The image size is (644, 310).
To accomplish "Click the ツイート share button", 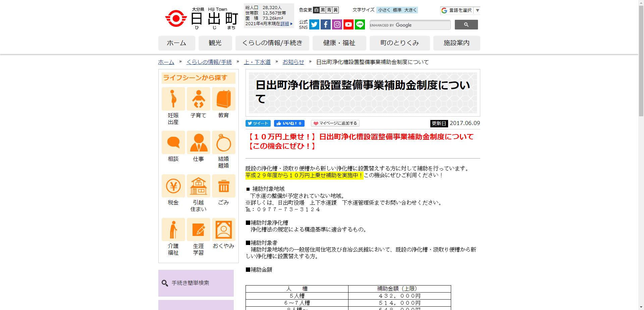I will click(x=258, y=123).
